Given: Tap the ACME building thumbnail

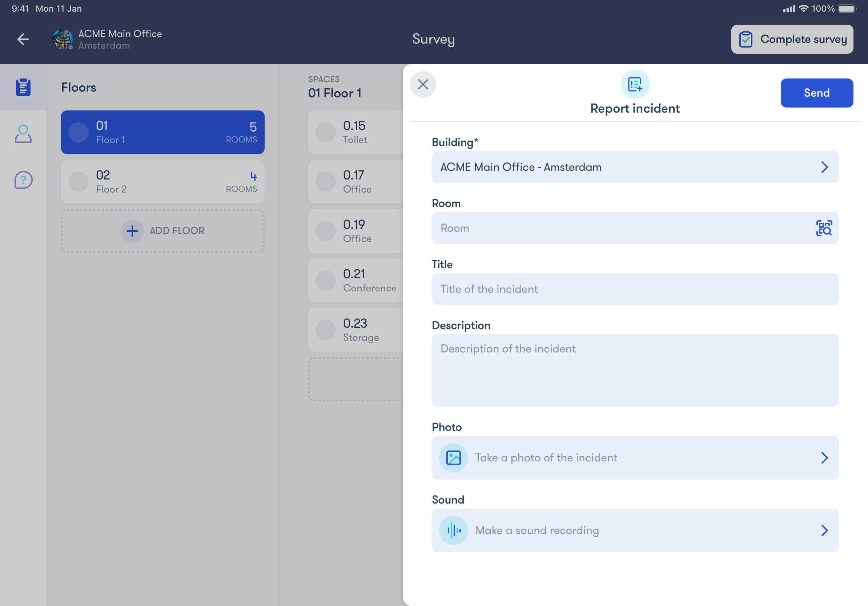Looking at the screenshot, I should click(x=63, y=39).
